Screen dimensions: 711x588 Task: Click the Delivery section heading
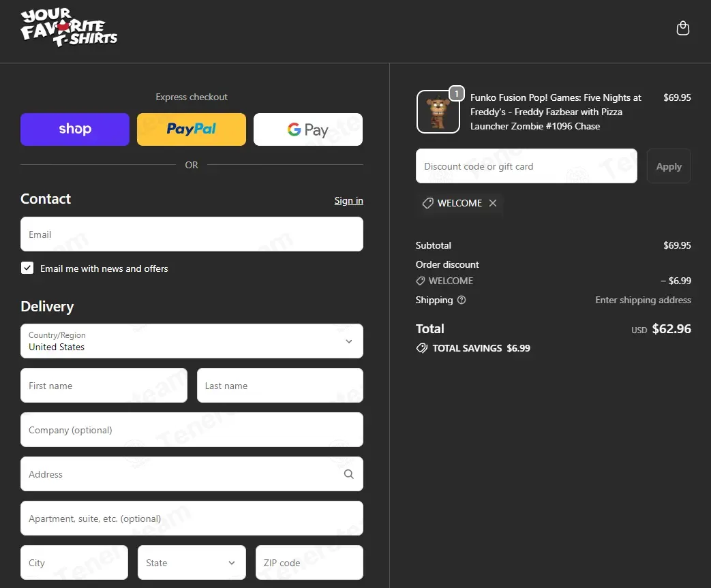pos(47,307)
